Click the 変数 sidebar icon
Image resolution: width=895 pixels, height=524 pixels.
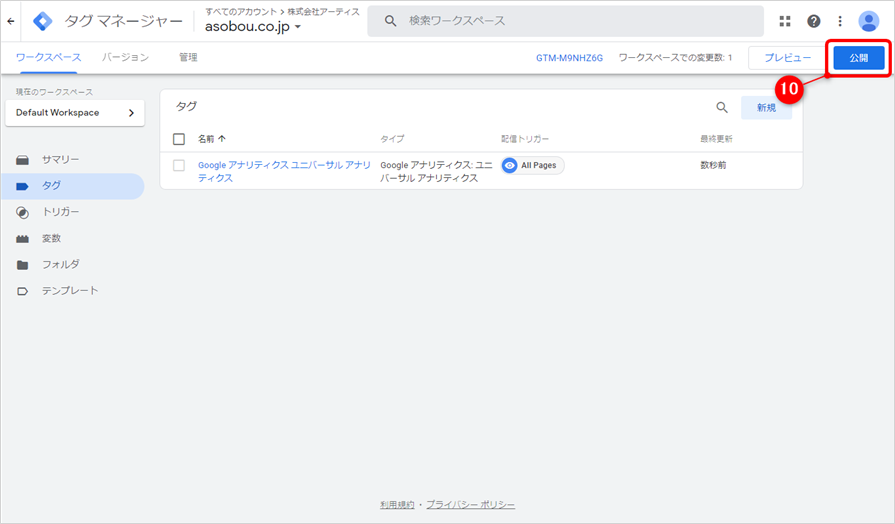(22, 239)
